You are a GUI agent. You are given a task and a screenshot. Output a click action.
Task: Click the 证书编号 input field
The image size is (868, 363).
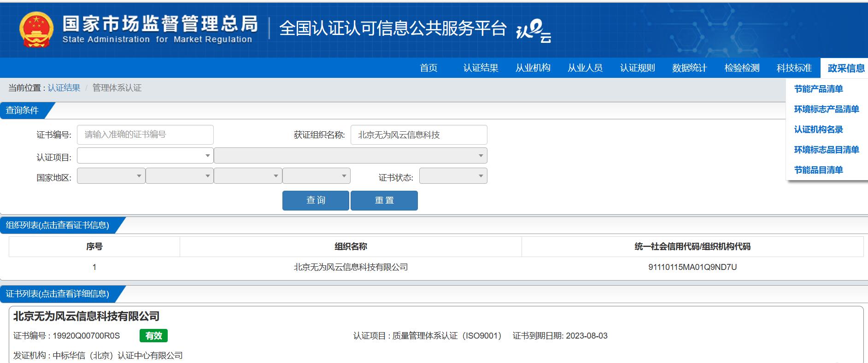[145, 135]
